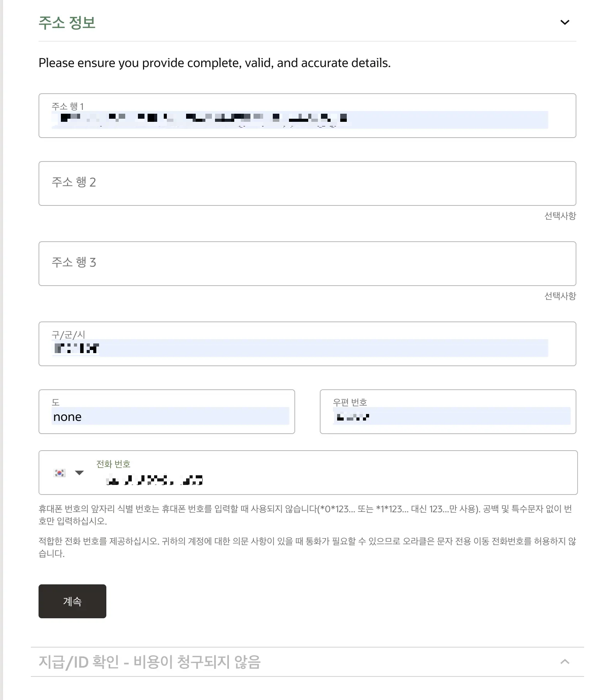Select the 선택사항 label under 주소 행 2
The image size is (608, 700).
pyautogui.click(x=561, y=216)
